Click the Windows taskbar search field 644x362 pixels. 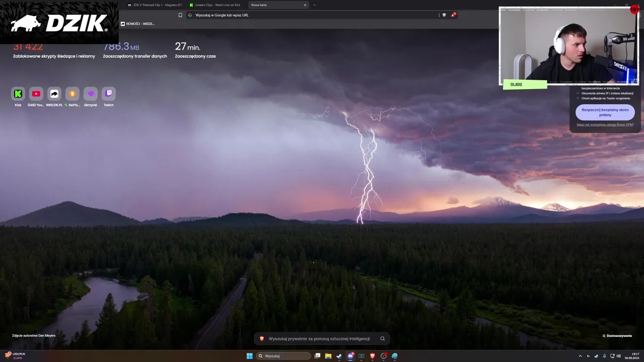[x=283, y=356]
